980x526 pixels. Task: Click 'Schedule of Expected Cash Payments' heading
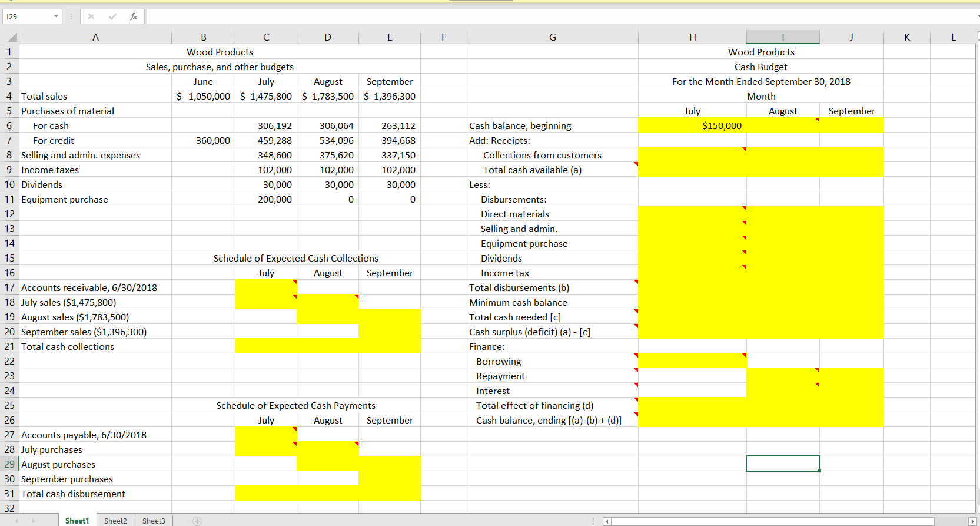click(296, 405)
